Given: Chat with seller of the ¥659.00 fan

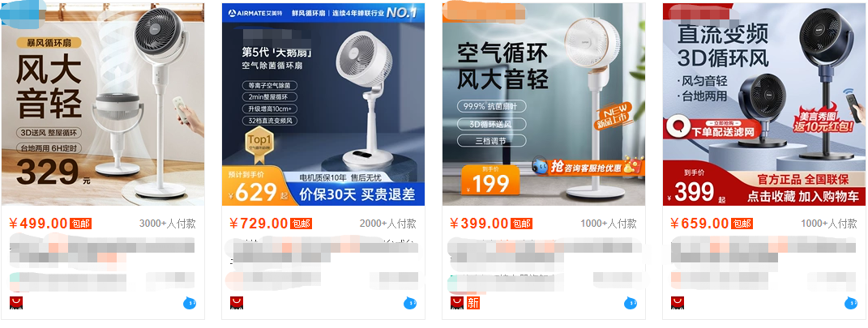Looking at the screenshot, I should 851,303.
